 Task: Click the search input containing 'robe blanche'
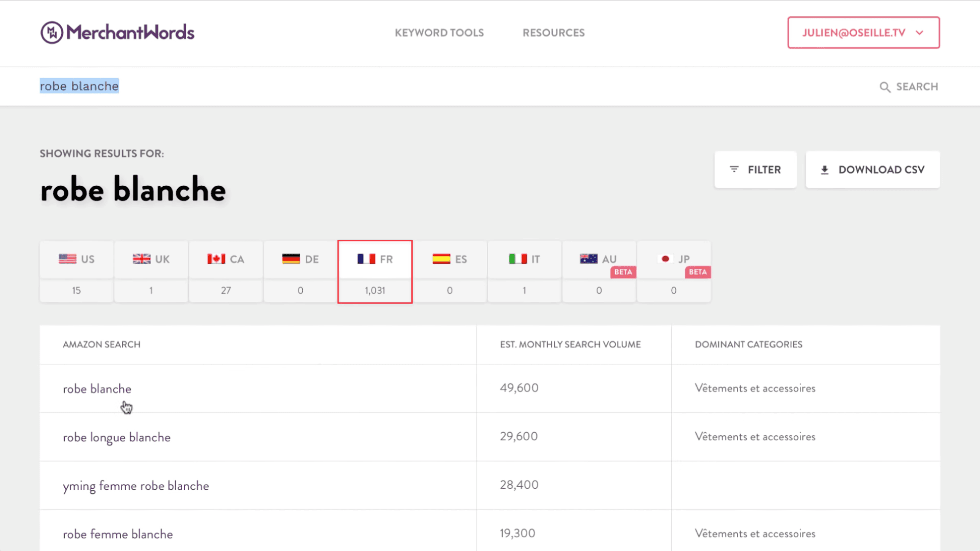pyautogui.click(x=79, y=86)
